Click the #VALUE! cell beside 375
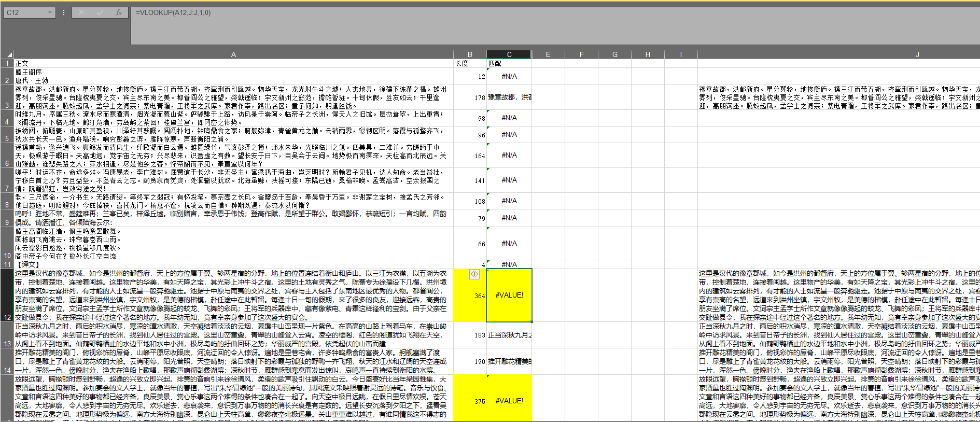 pos(509,398)
